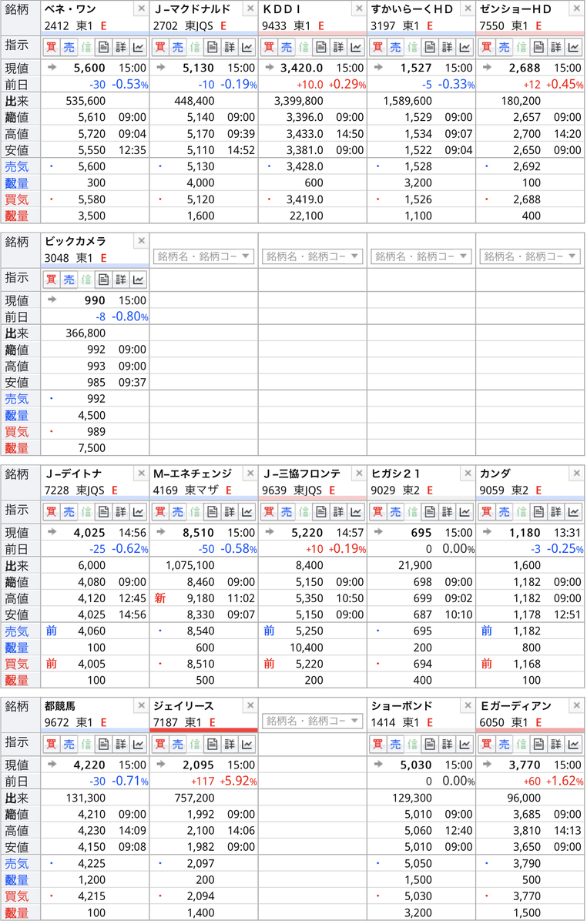Screen dimensions: 587x924
Task: Click 都競馬 ask price 4,225
Action: point(92,863)
